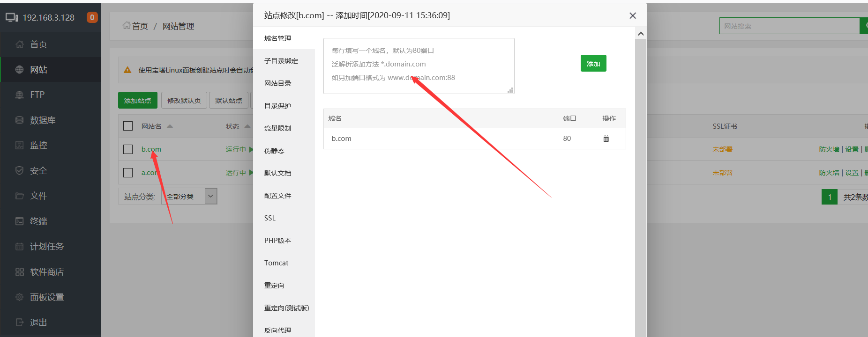Check the b.com row checkbox
This screenshot has height=337, width=868.
(x=128, y=149)
